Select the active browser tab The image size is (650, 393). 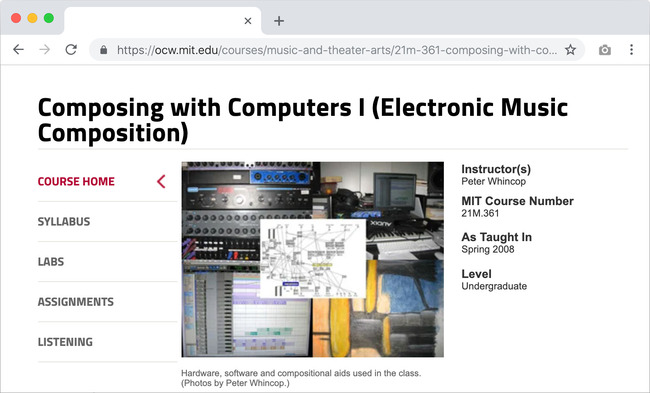[162, 21]
